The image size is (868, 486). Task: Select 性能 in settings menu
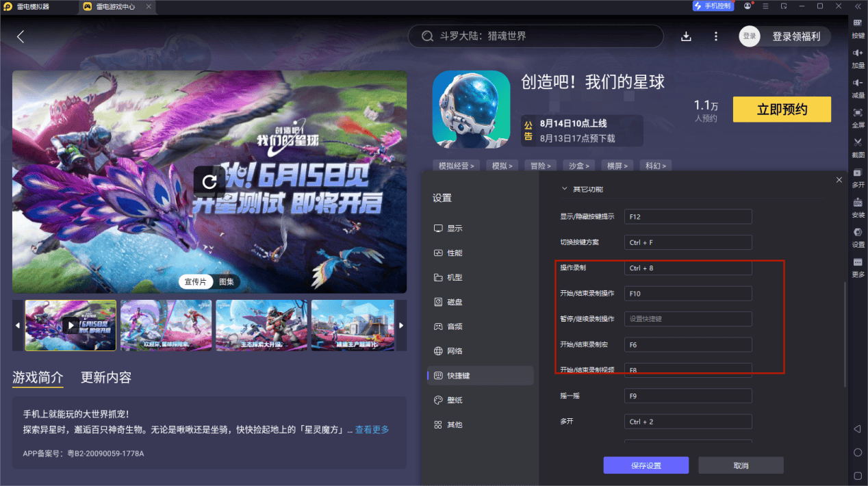[480, 253]
